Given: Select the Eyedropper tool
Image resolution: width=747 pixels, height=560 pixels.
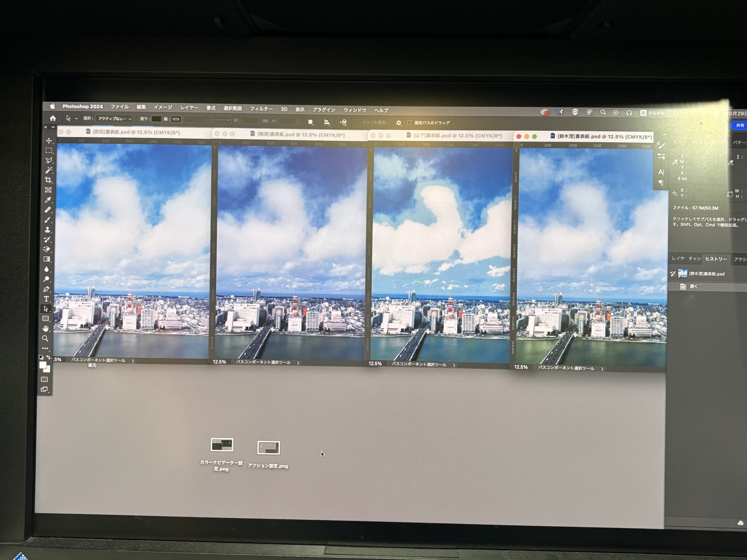Looking at the screenshot, I should pos(48,200).
